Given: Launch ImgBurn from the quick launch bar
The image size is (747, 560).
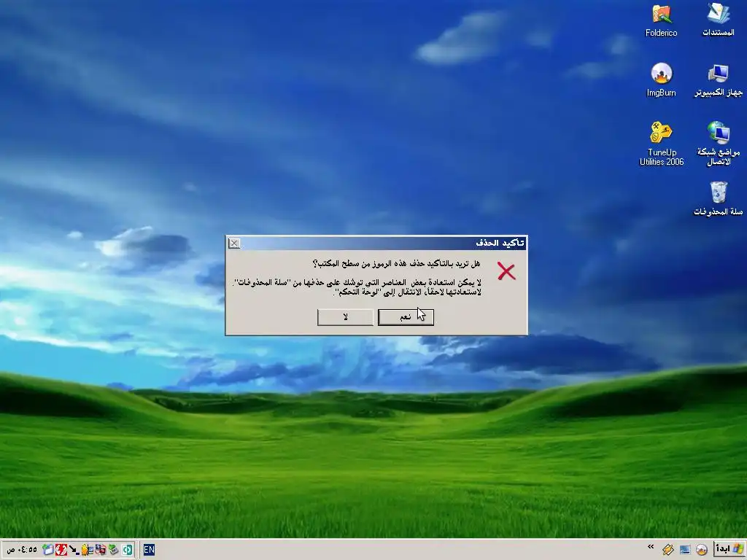Looking at the screenshot, I should [701, 550].
